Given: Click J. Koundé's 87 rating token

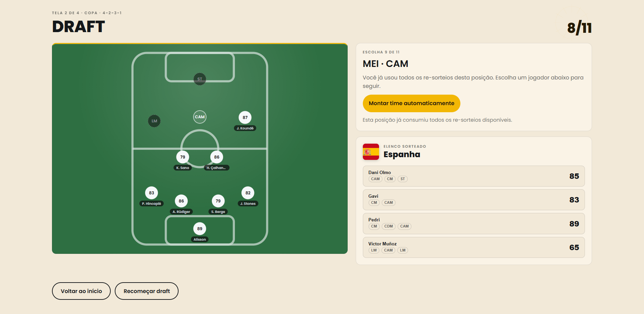Looking at the screenshot, I should (x=245, y=118).
